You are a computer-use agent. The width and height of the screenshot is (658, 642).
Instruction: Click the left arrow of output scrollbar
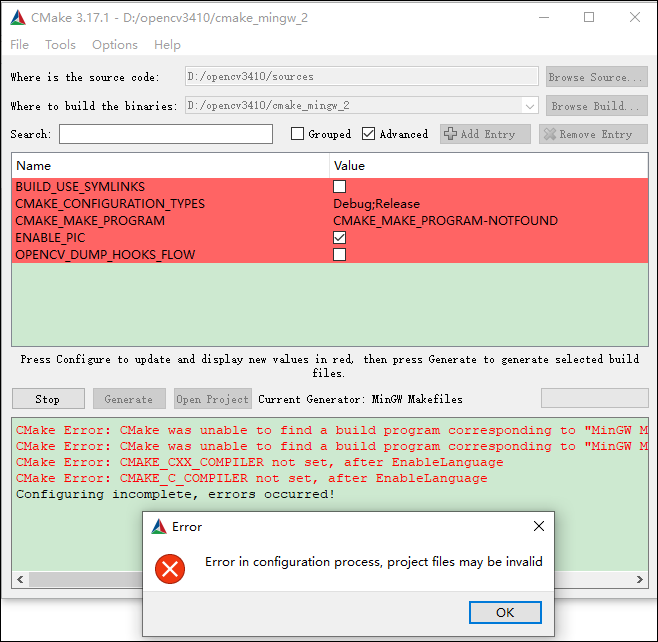[20, 579]
